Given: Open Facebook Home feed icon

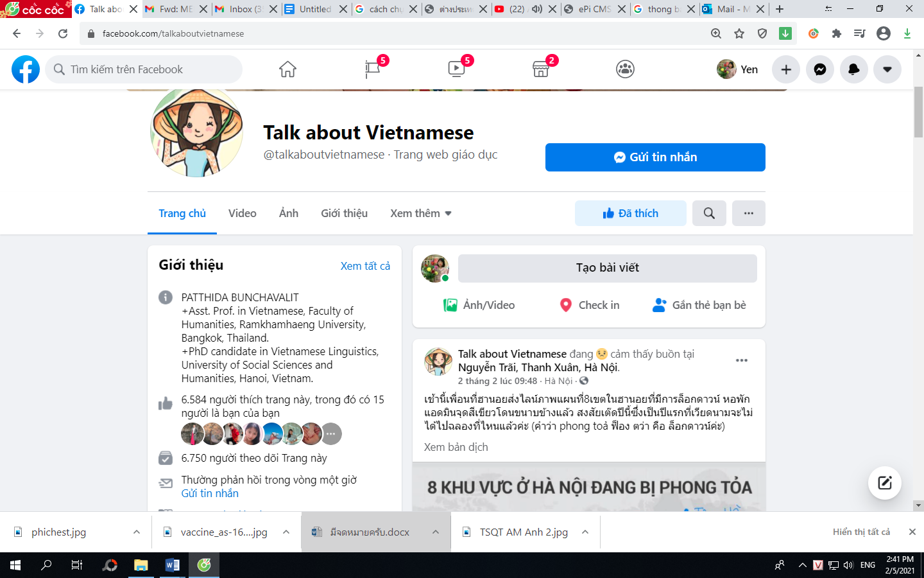Looking at the screenshot, I should tap(287, 69).
